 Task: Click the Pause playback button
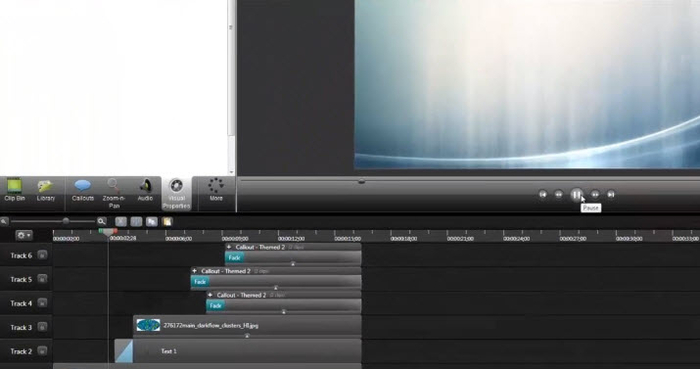pyautogui.click(x=576, y=195)
